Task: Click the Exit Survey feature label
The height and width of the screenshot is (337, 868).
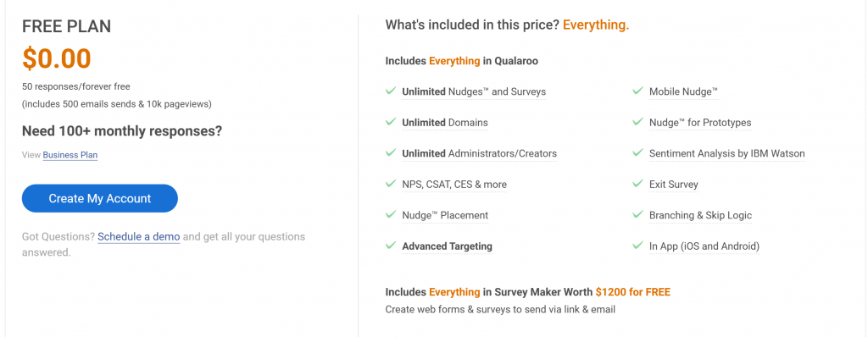Action: click(674, 185)
